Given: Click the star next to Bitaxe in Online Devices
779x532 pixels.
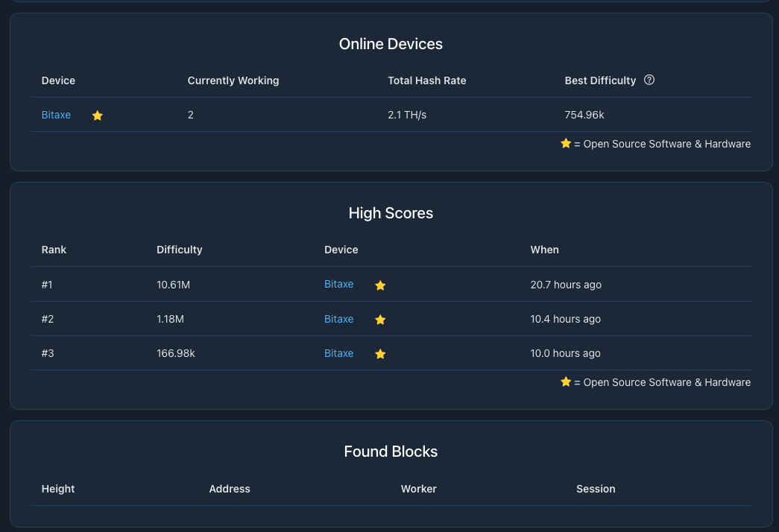Looking at the screenshot, I should point(97,115).
